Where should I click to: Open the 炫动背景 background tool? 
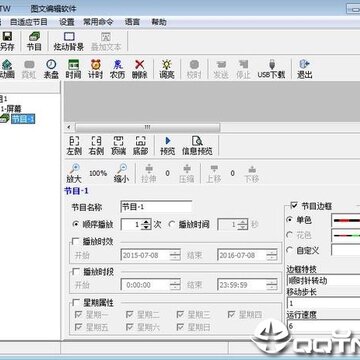pos(69,41)
